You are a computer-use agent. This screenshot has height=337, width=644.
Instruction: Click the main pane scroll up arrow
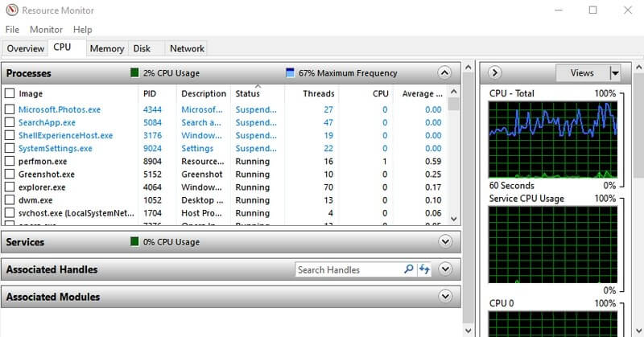click(x=469, y=67)
